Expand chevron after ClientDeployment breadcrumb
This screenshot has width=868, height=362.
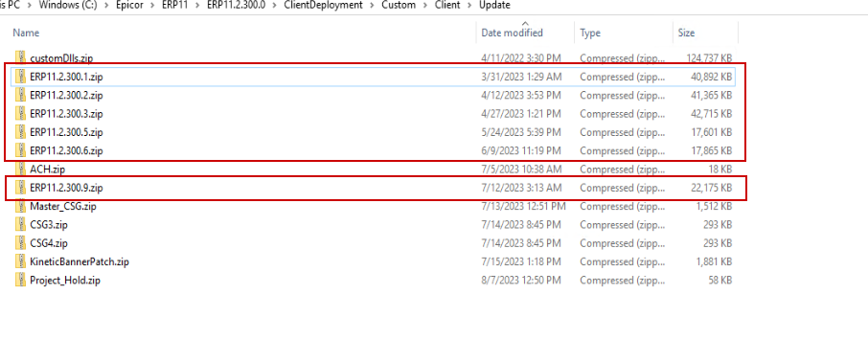[373, 5]
